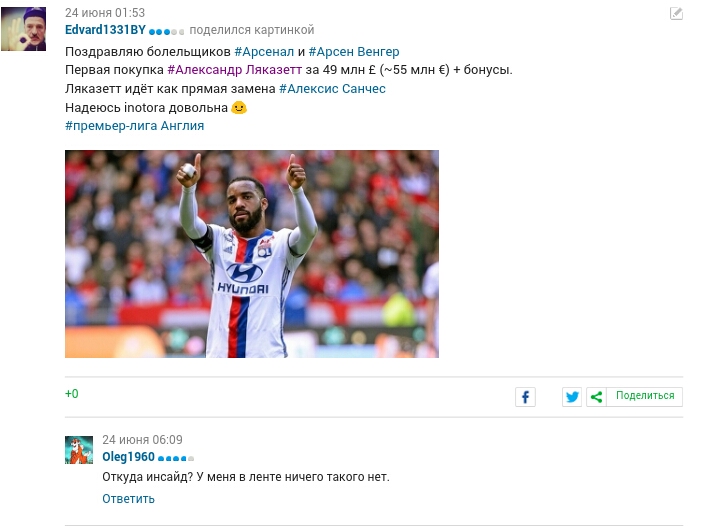Click the green share arrow icon
The width and height of the screenshot is (704, 532).
tap(596, 397)
